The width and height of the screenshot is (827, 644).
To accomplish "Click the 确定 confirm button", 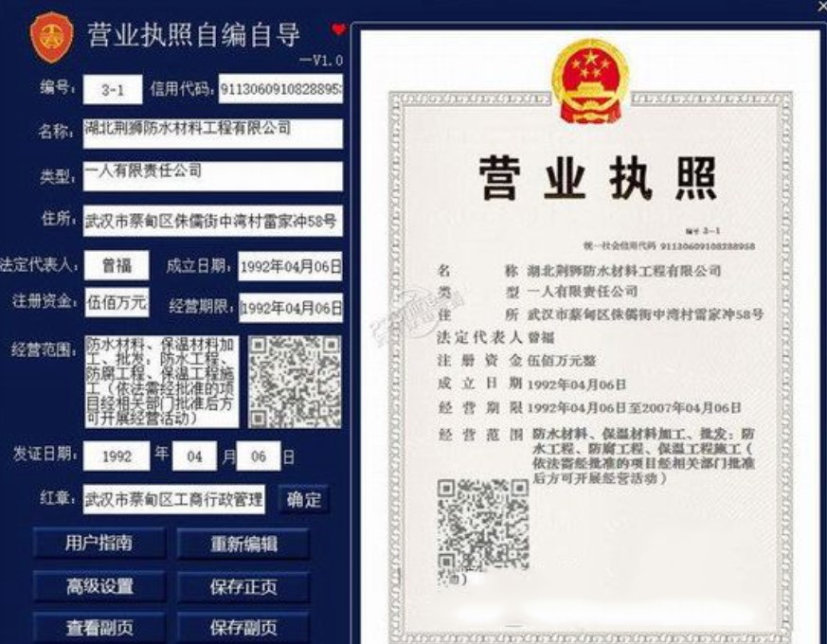I will (304, 499).
